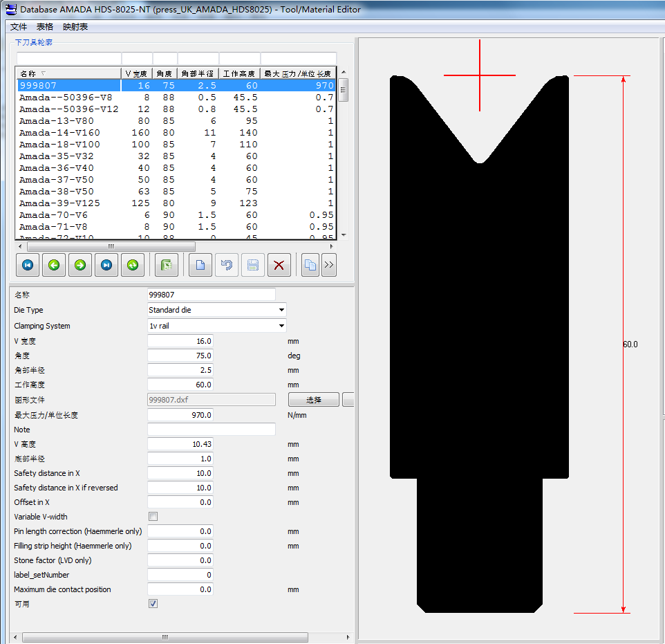The image size is (665, 644).
Task: Select the Amada--50396-V8 row
Action: [176, 98]
